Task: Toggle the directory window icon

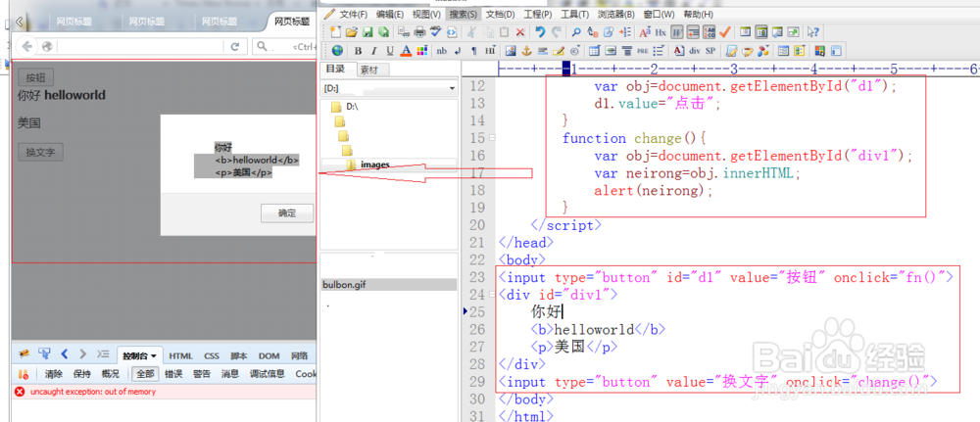Action: [x=760, y=32]
